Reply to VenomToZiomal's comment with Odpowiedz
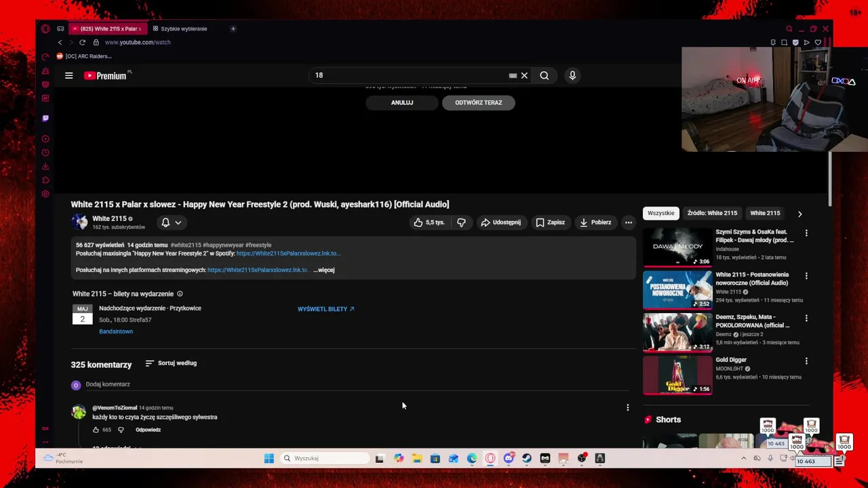868x488 pixels. point(148,430)
